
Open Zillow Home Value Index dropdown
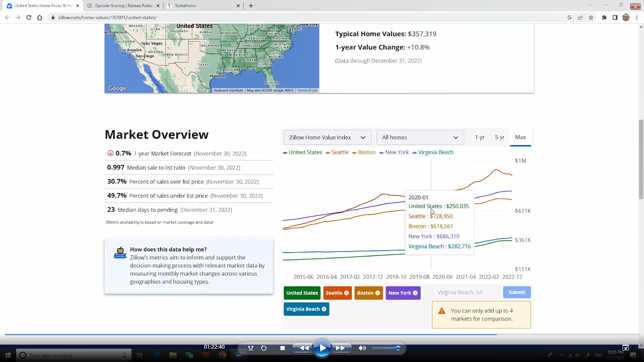pos(327,137)
